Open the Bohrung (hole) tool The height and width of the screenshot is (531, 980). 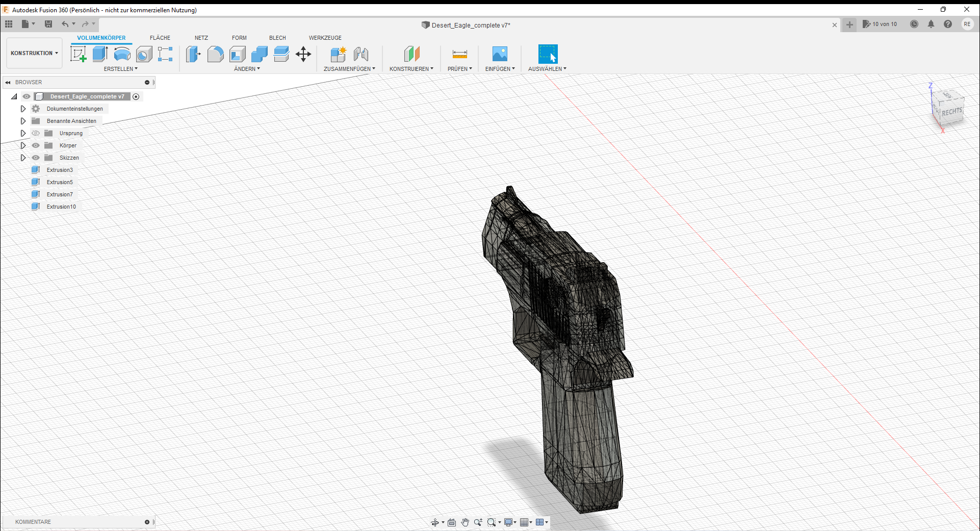point(144,54)
